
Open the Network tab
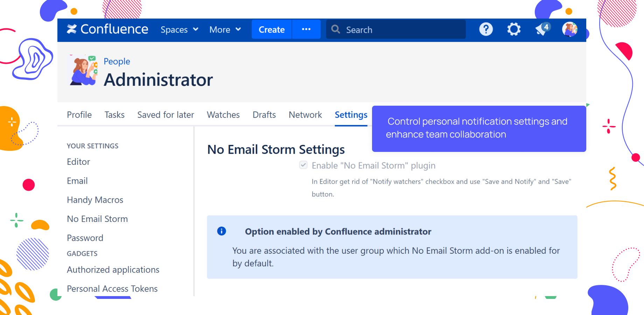click(x=305, y=115)
